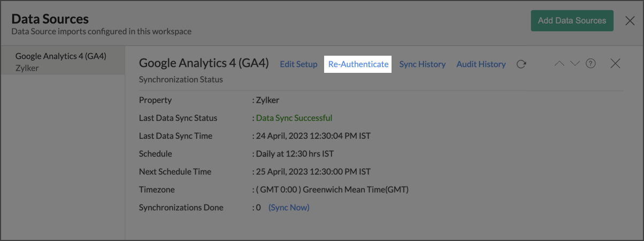Go to next data source with down chevron
The height and width of the screenshot is (241, 644).
coord(575,64)
